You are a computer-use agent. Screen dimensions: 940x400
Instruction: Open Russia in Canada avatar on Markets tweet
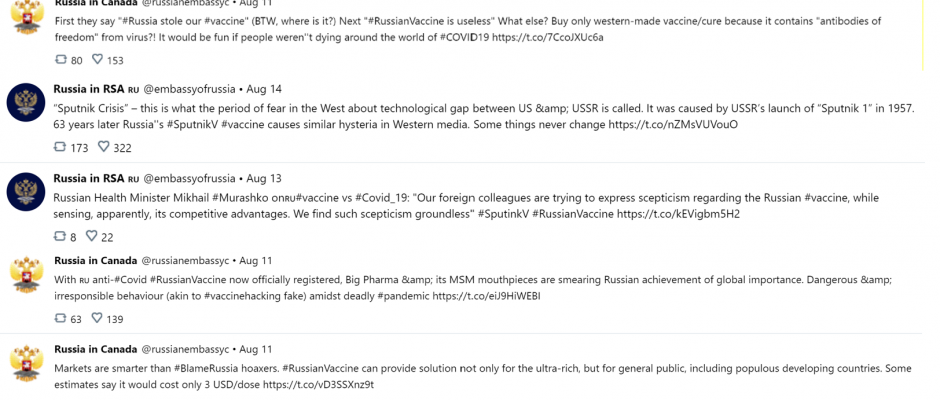[27, 363]
